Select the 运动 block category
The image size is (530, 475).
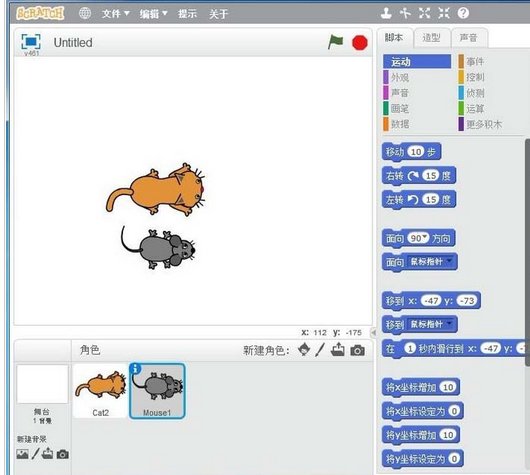click(x=417, y=62)
